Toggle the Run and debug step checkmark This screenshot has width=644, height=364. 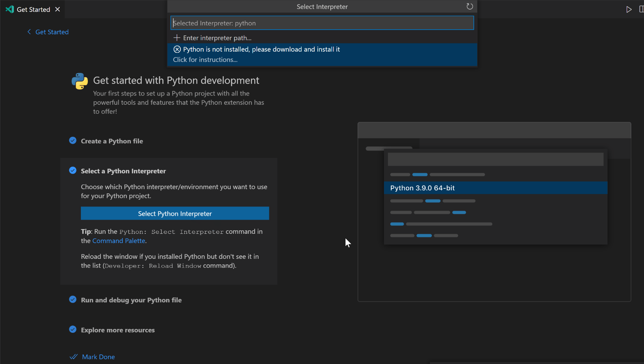[x=72, y=299]
